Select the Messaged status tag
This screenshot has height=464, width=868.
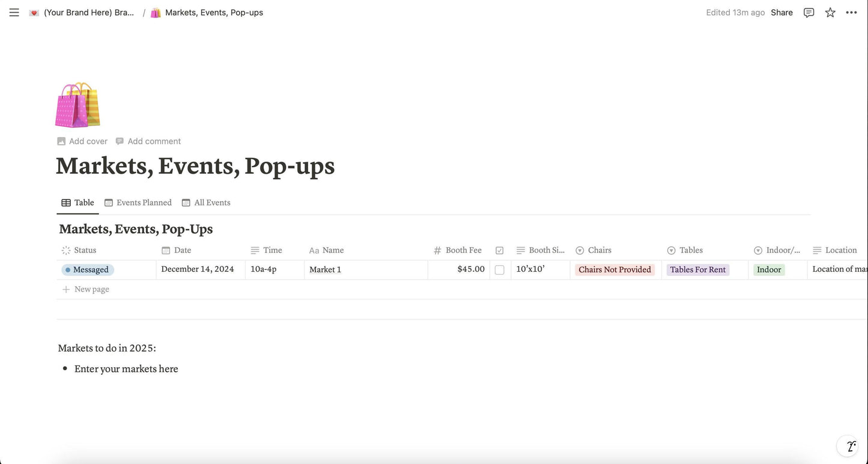point(88,270)
